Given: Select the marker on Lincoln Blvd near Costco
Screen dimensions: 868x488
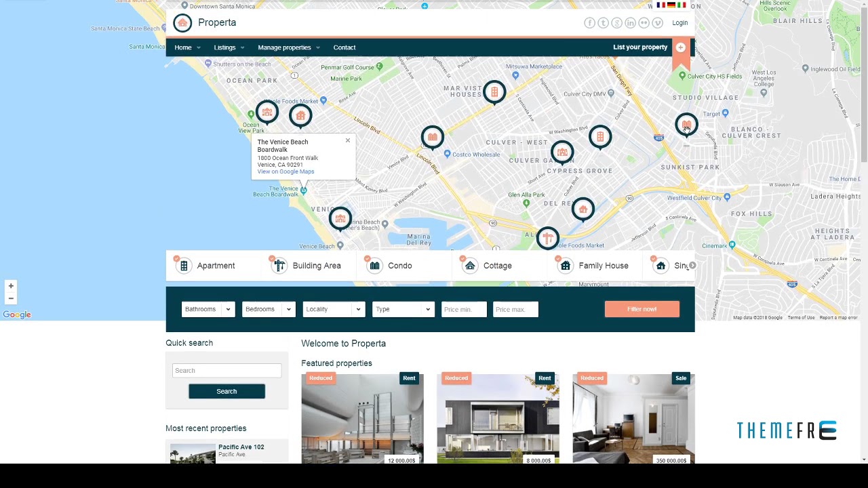Looking at the screenshot, I should [x=433, y=138].
